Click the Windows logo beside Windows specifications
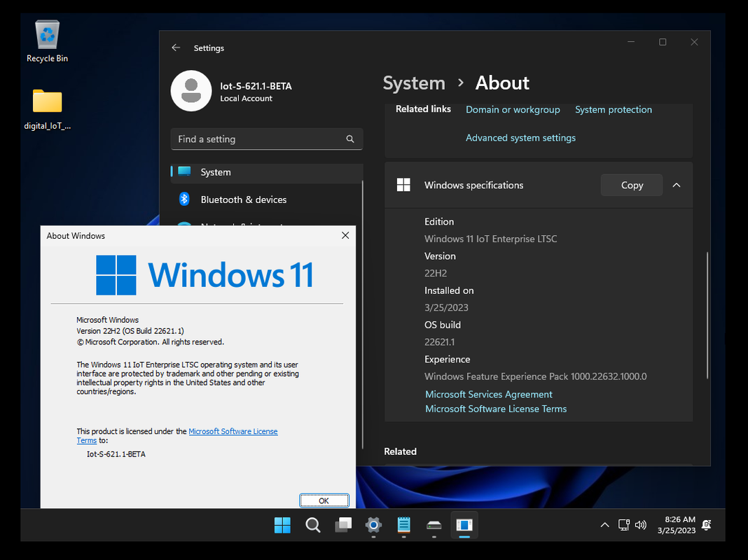 403,185
